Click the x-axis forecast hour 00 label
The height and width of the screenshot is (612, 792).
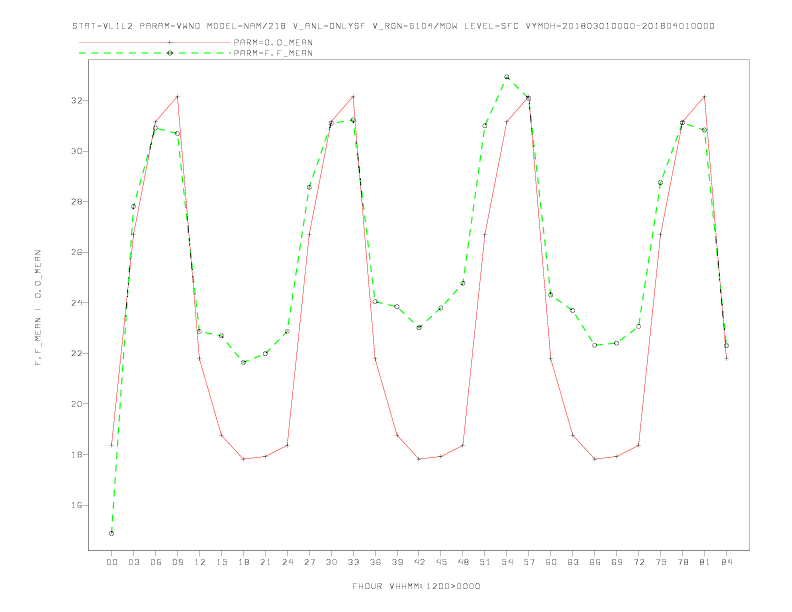click(x=112, y=562)
